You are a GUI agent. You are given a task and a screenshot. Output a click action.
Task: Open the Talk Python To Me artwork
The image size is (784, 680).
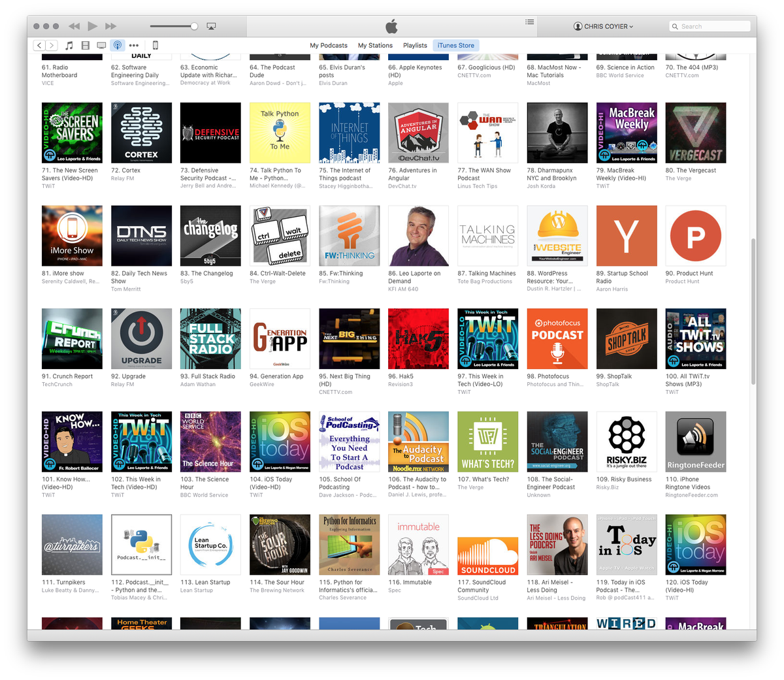tap(280, 133)
